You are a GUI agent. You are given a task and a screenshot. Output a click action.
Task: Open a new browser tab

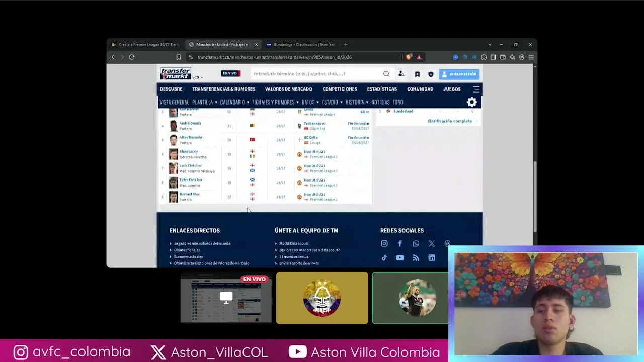(345, 45)
